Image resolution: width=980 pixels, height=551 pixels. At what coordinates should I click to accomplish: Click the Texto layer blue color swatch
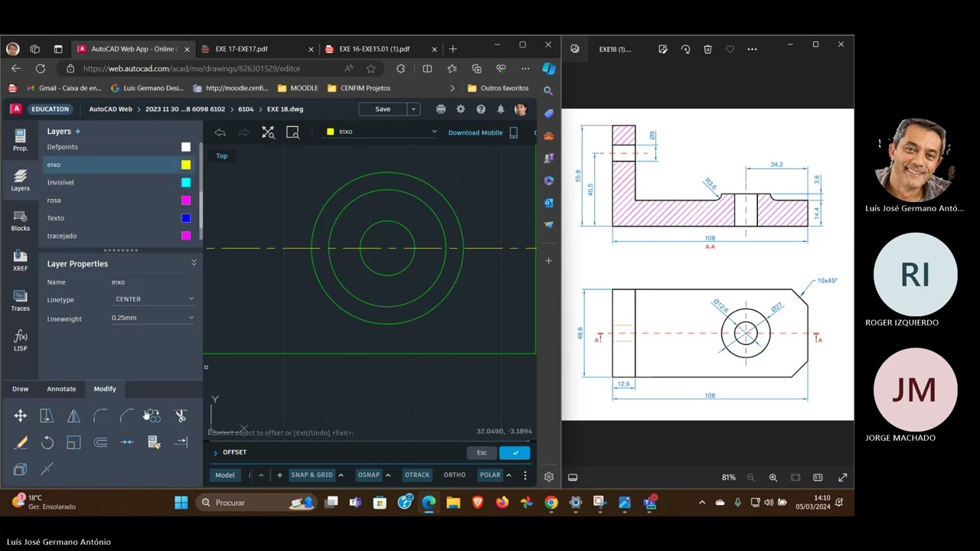tap(186, 218)
